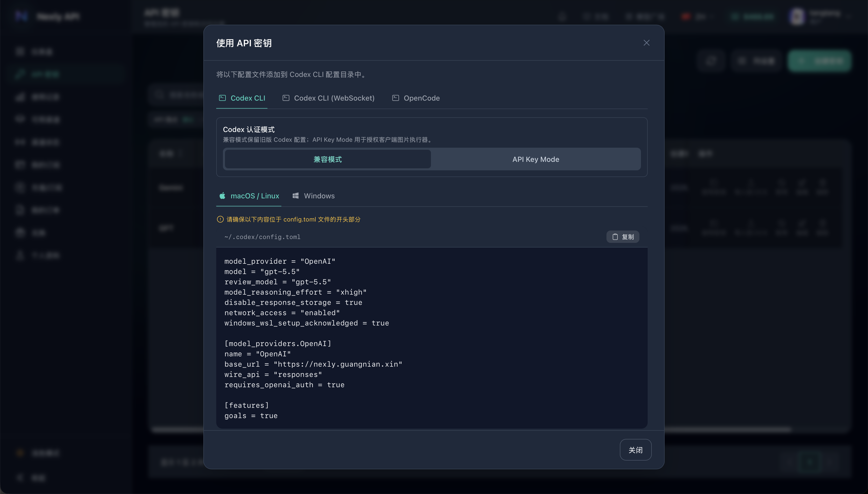Switch to API Key Mode

pyautogui.click(x=536, y=159)
